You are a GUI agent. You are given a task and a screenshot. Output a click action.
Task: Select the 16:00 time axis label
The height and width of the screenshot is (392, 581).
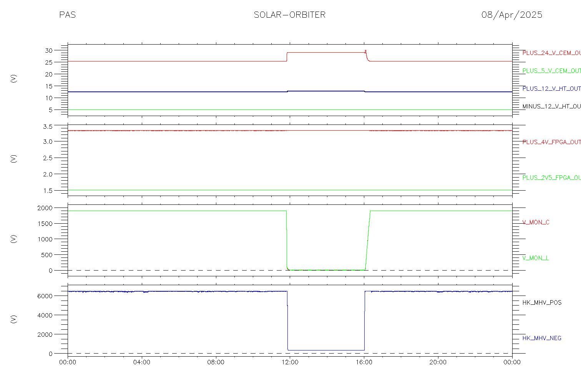click(364, 362)
